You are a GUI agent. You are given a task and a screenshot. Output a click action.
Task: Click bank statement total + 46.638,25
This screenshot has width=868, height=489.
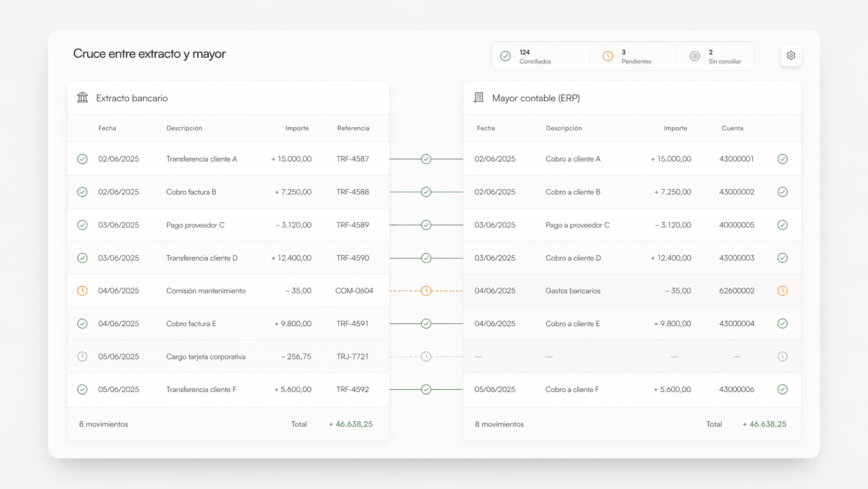[350, 424]
